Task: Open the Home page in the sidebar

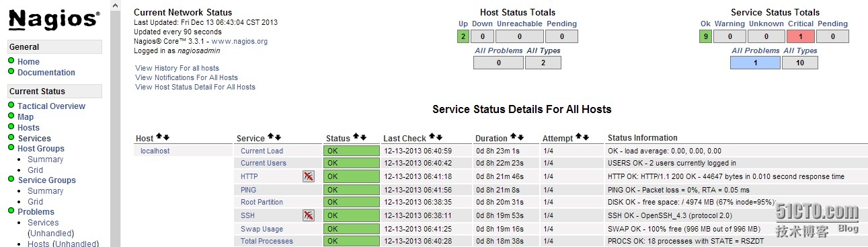Action: point(28,61)
